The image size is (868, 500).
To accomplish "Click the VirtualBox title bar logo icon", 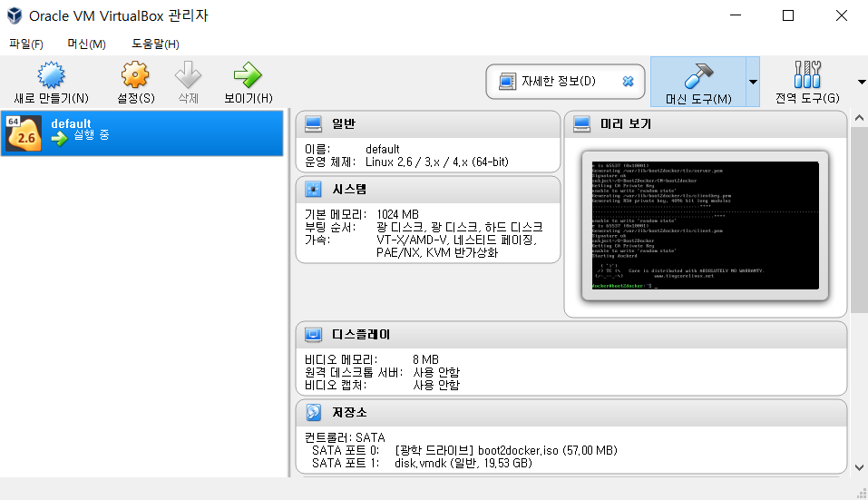I will click(15, 15).
